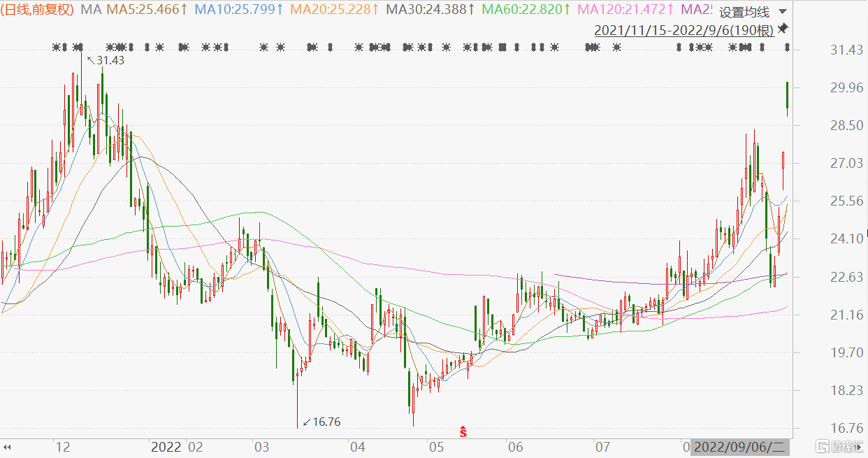868x458 pixels.
Task: Click the MA indicator name label
Action: tap(91, 10)
